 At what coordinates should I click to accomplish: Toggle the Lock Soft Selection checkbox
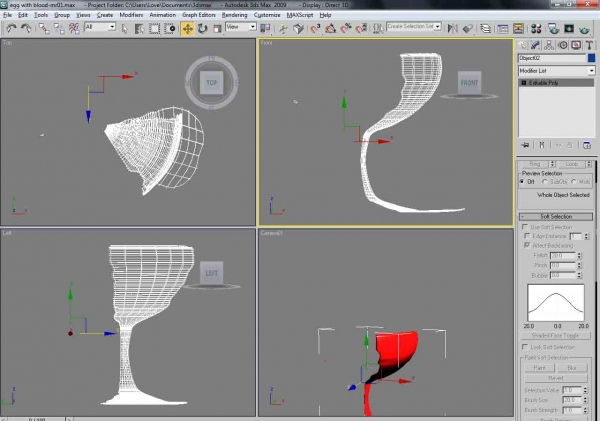coord(525,347)
